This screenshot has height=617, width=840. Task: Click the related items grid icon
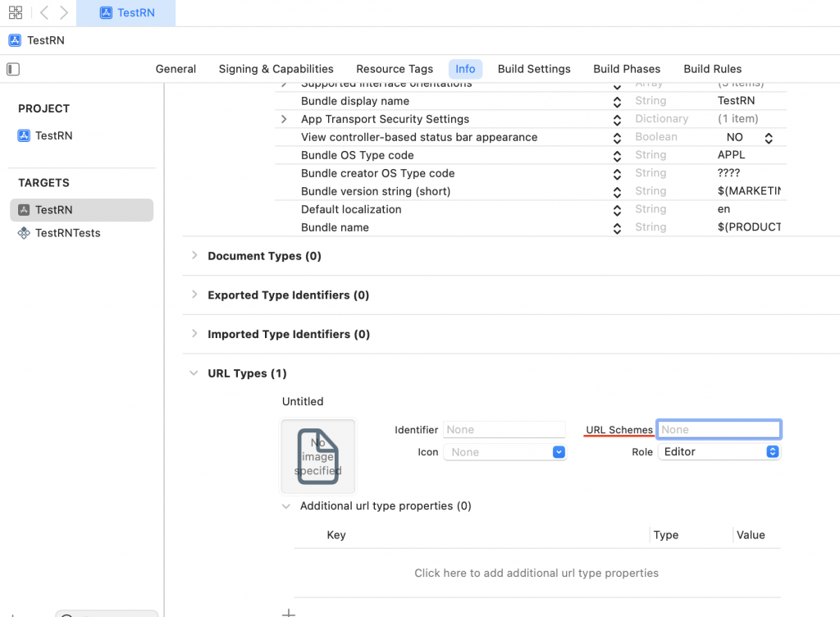point(16,12)
